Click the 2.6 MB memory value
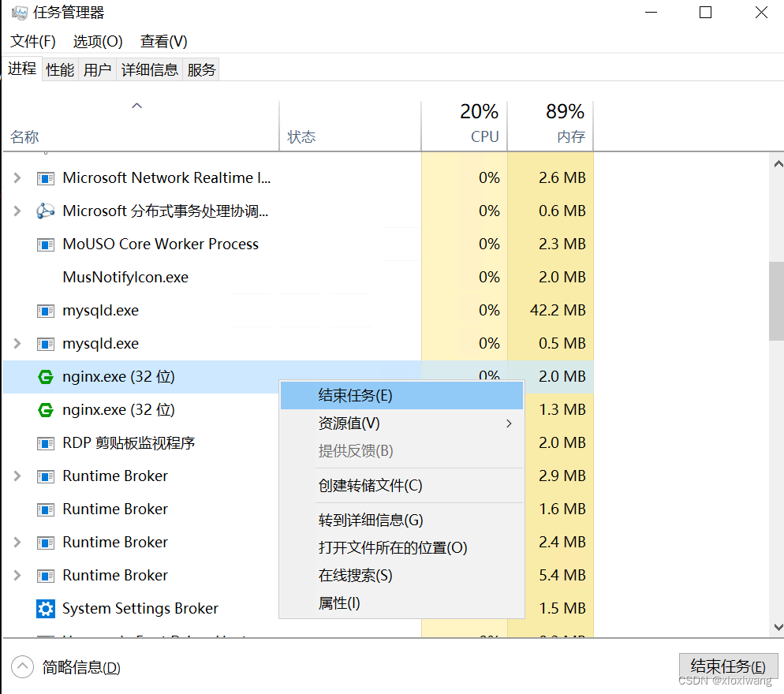This screenshot has width=784, height=694. (562, 178)
